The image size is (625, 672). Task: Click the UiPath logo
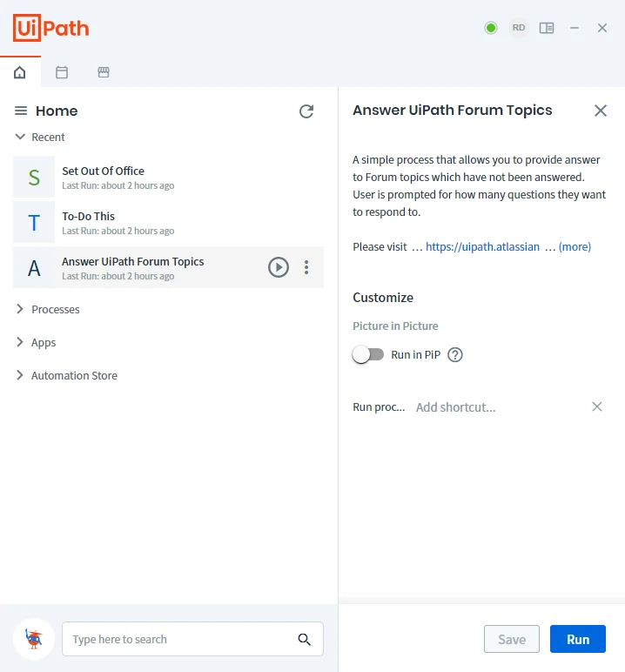(51, 28)
